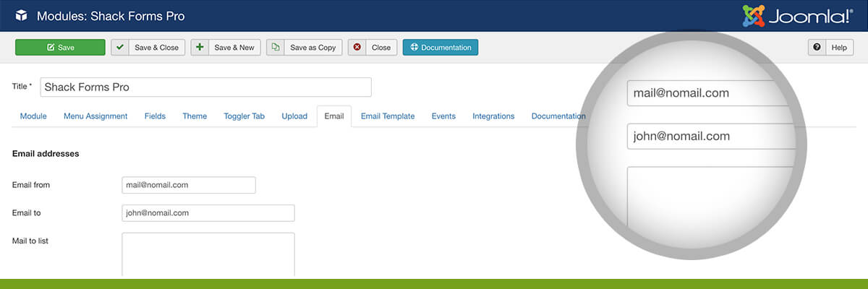Click the red X icon on Close
The width and height of the screenshot is (868, 289).
[357, 48]
